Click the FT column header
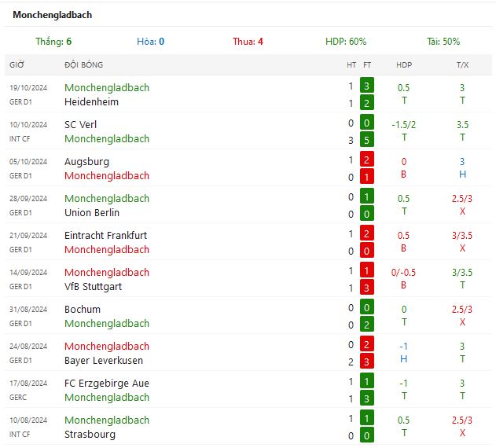 (x=367, y=65)
